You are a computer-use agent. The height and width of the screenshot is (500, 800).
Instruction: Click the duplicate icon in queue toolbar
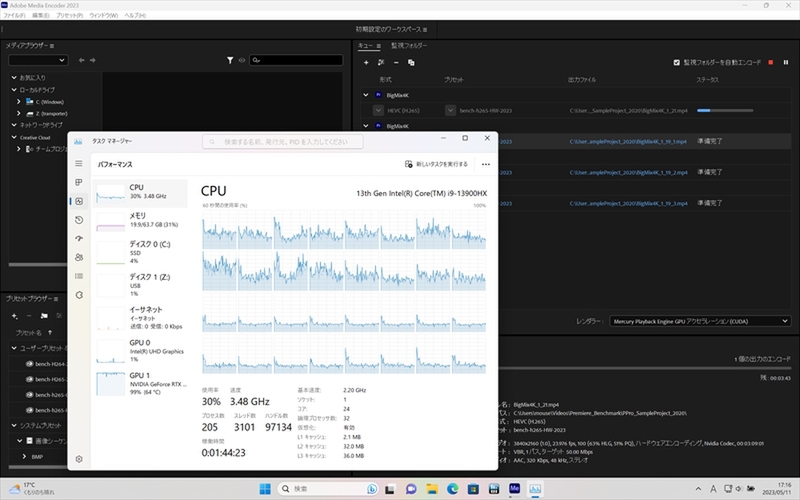[411, 62]
